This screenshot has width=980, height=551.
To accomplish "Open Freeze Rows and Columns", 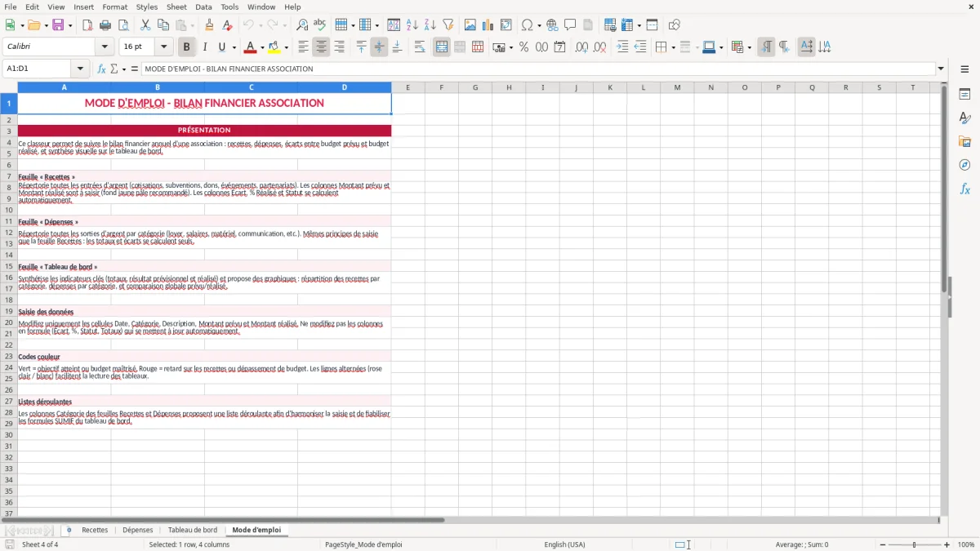I will click(627, 25).
